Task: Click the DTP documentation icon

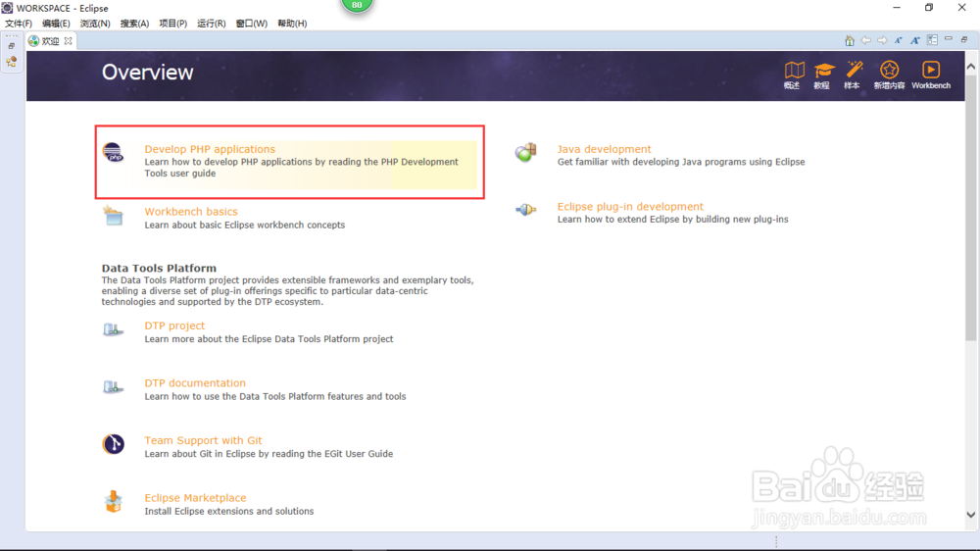Action: point(113,387)
